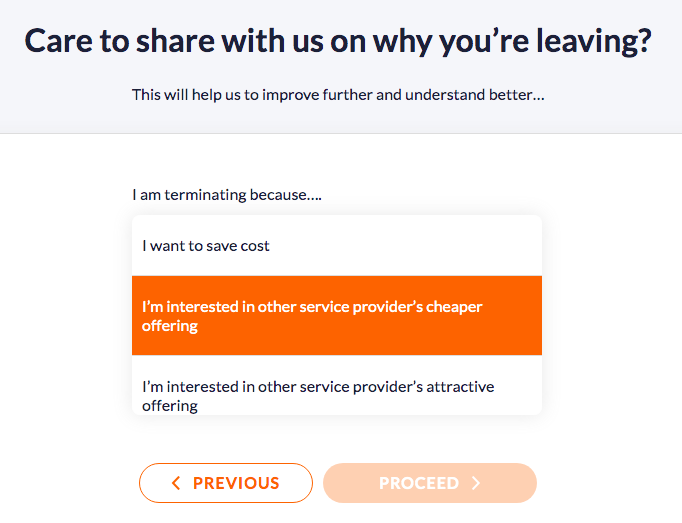This screenshot has width=682, height=523.
Task: Click the orange highlighted list row
Action: (x=336, y=316)
